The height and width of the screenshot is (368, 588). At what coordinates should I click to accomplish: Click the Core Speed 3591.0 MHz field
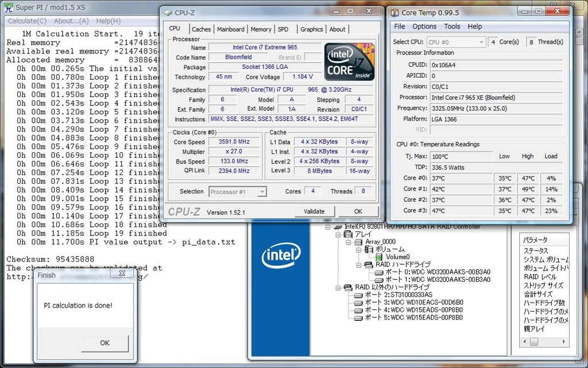tap(234, 142)
